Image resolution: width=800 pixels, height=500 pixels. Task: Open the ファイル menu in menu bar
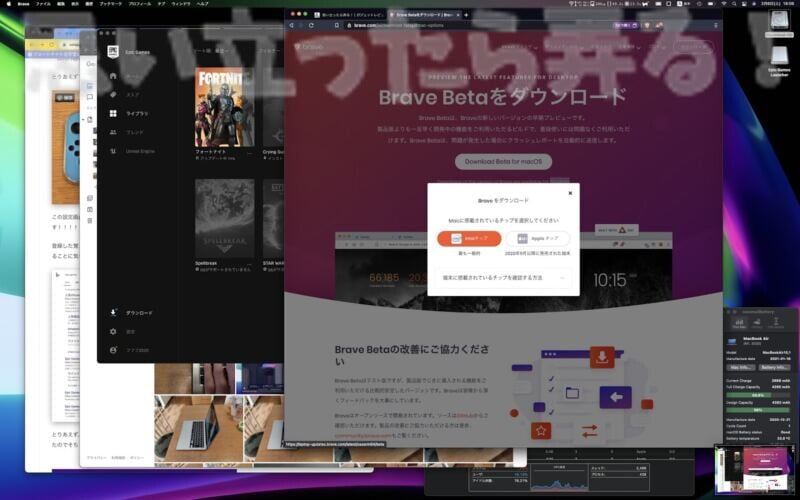pyautogui.click(x=43, y=4)
